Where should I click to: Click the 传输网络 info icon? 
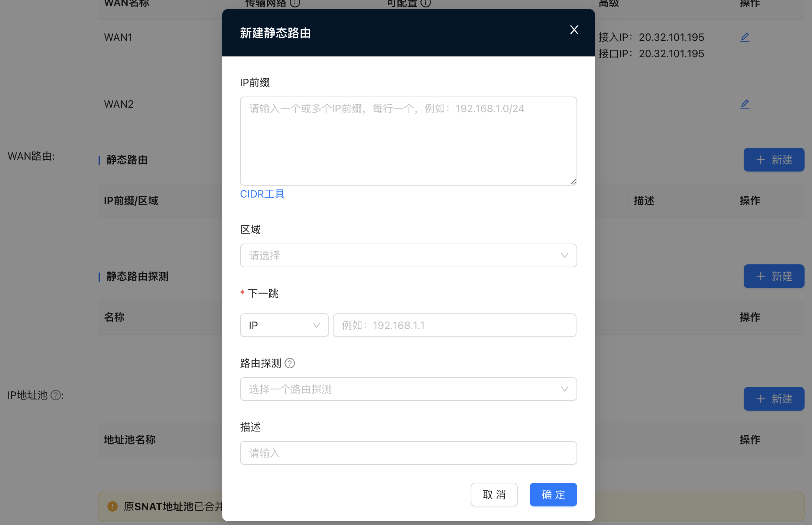click(295, 3)
